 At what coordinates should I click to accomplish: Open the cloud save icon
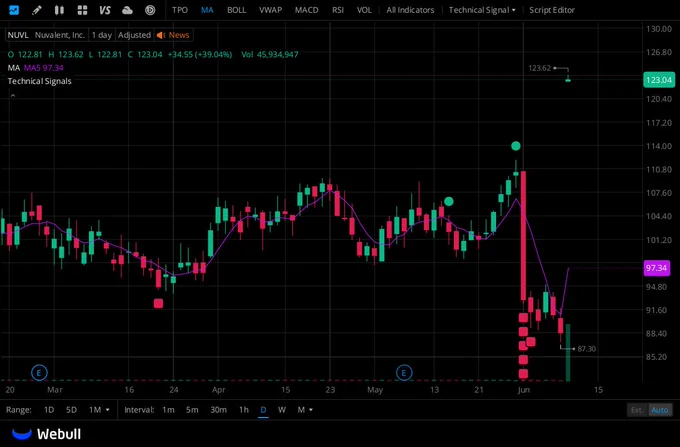(127, 10)
